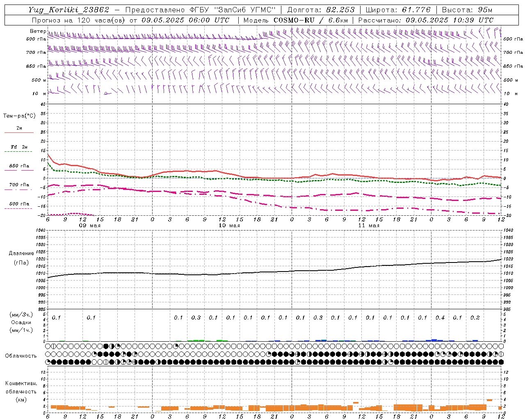Click the (мм/3ч.) precipitation unit label

point(22,315)
